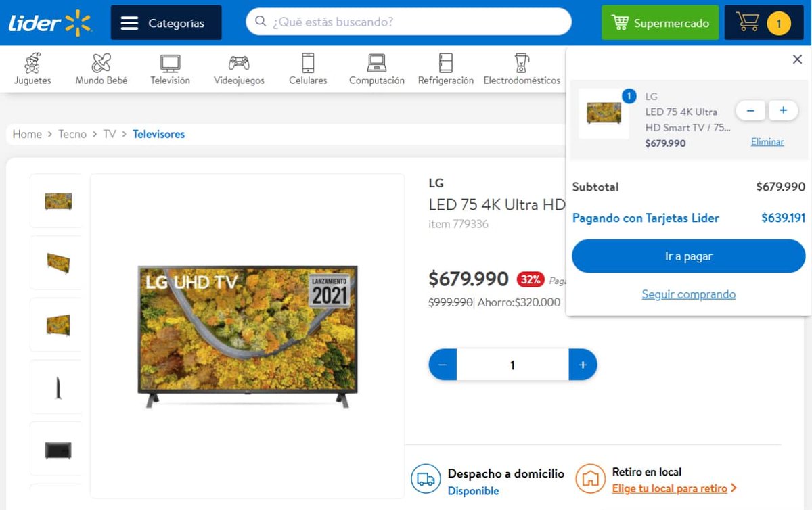This screenshot has height=510, width=812.
Task: Go to Tecno breadcrumb
Action: coord(72,134)
